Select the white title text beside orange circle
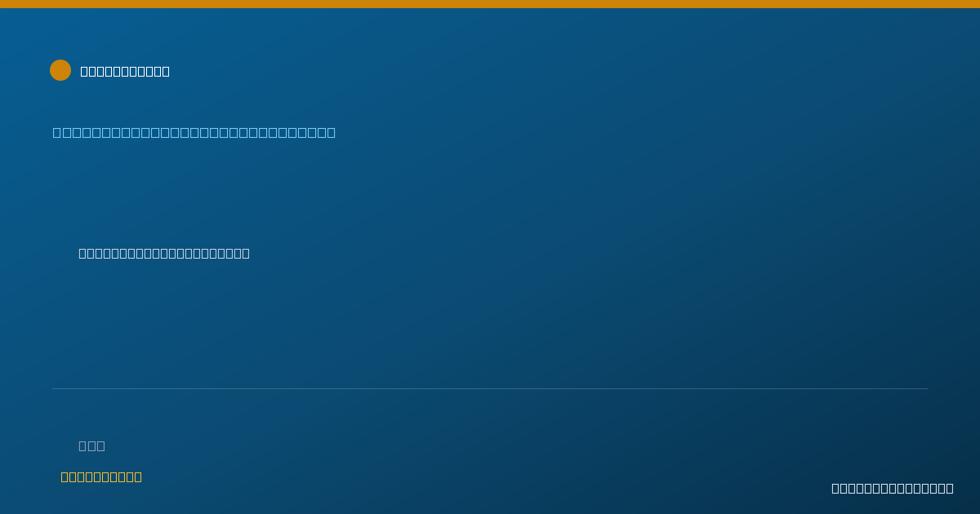980x514 pixels. 125,71
